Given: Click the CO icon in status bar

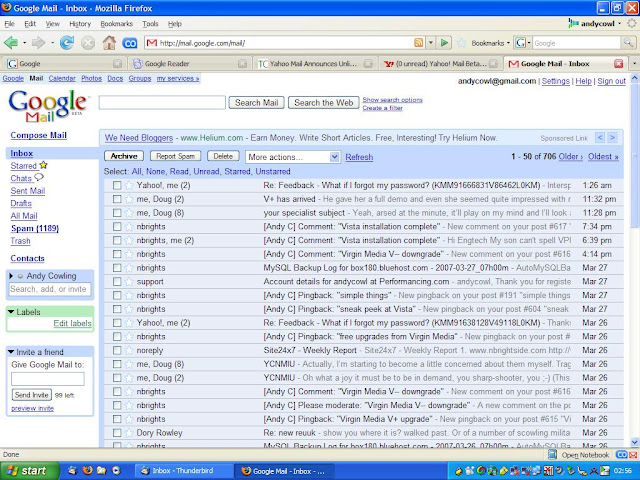Looking at the screenshot, I should (622, 454).
